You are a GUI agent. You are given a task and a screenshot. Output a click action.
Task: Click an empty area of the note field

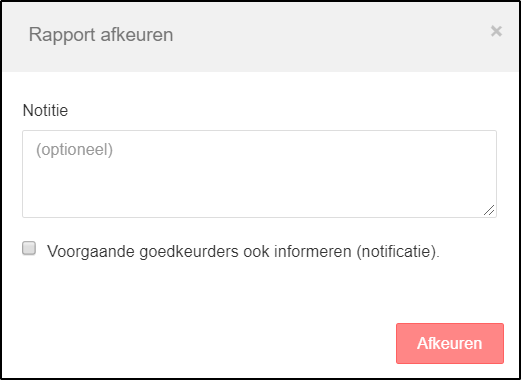[259, 187]
